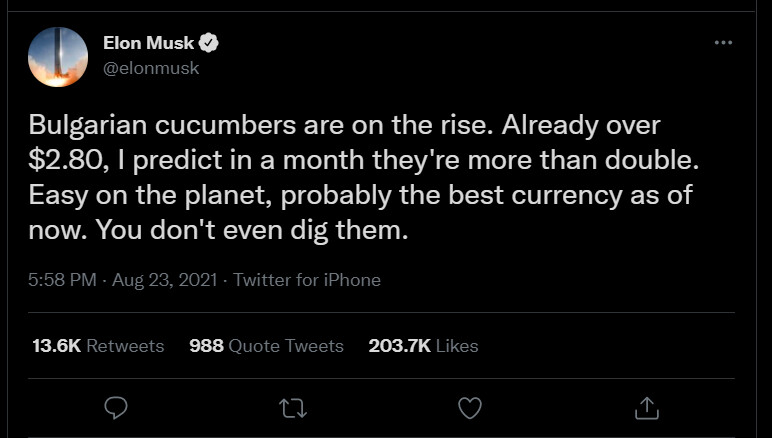Show the 203.7K Likes list
Screen dimensions: 772x438
423,346
